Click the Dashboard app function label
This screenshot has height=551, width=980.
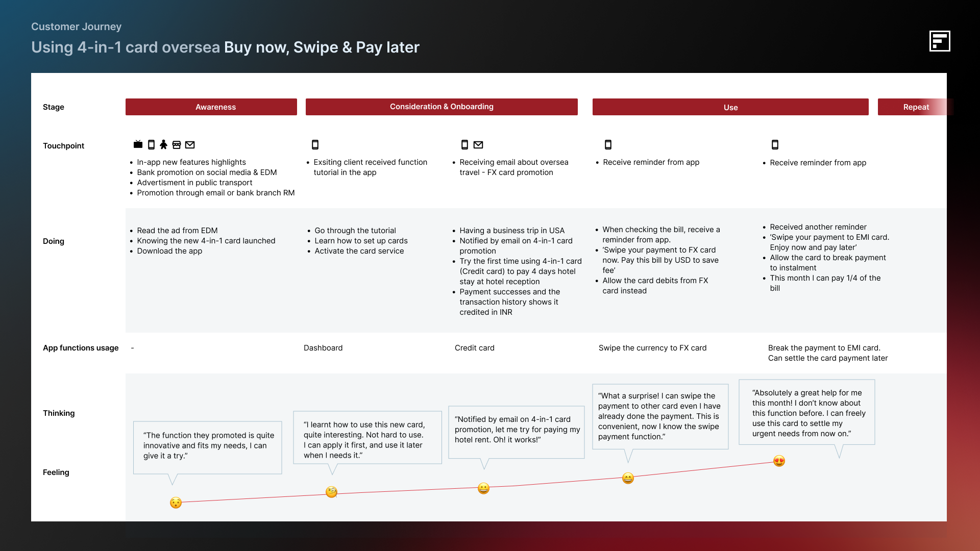tap(323, 348)
